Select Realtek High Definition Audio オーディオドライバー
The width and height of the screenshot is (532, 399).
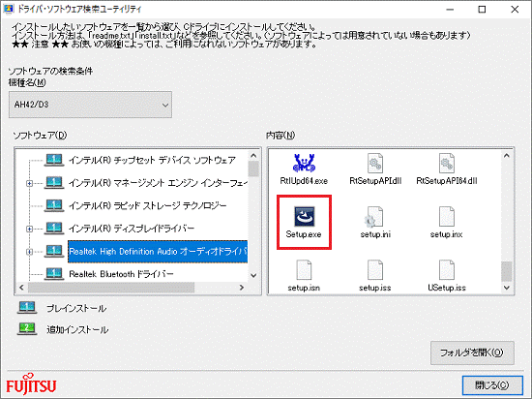tap(158, 251)
